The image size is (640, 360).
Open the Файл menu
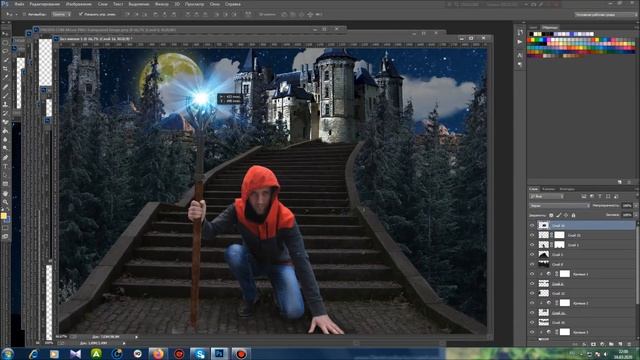19,4
